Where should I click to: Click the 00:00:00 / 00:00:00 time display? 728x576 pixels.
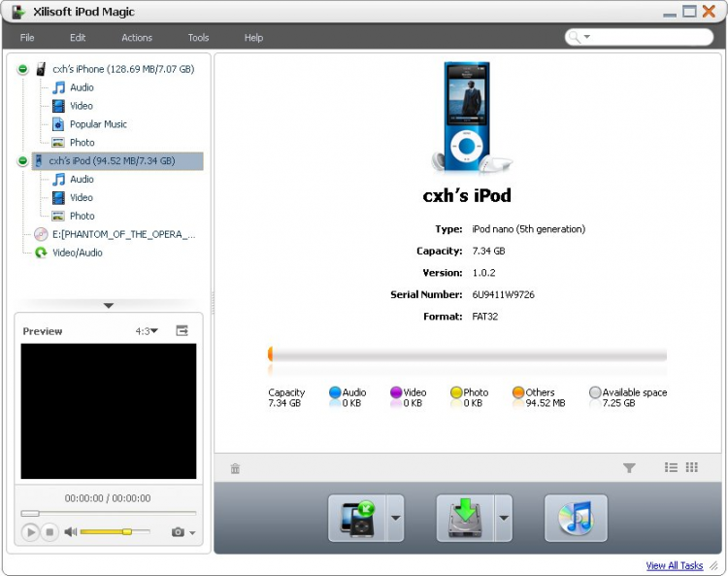pyautogui.click(x=107, y=498)
